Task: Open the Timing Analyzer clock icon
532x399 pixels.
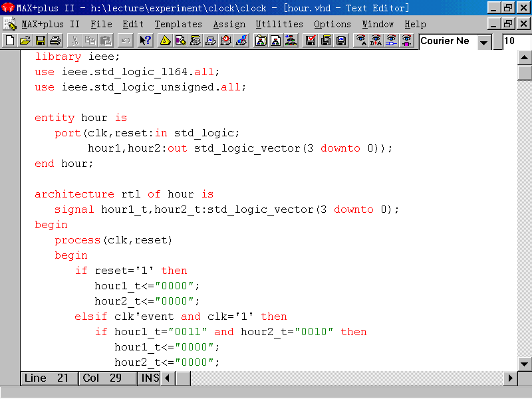Action: 226,41
